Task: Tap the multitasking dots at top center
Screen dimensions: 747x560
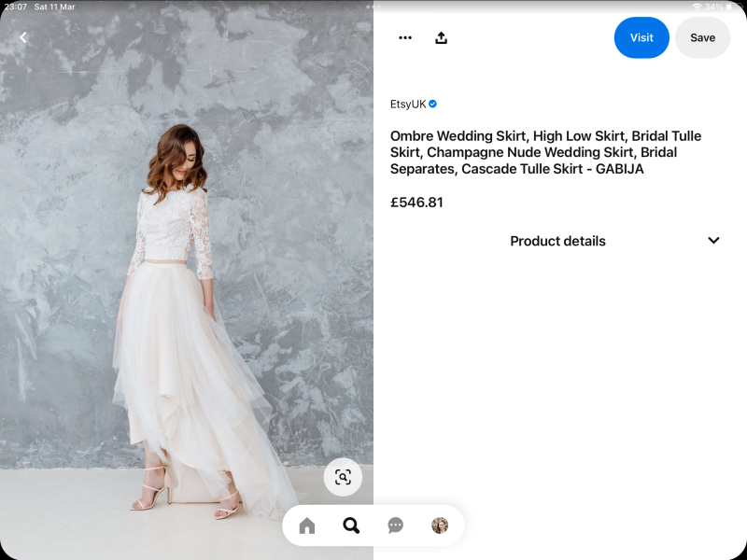Action: (373, 7)
